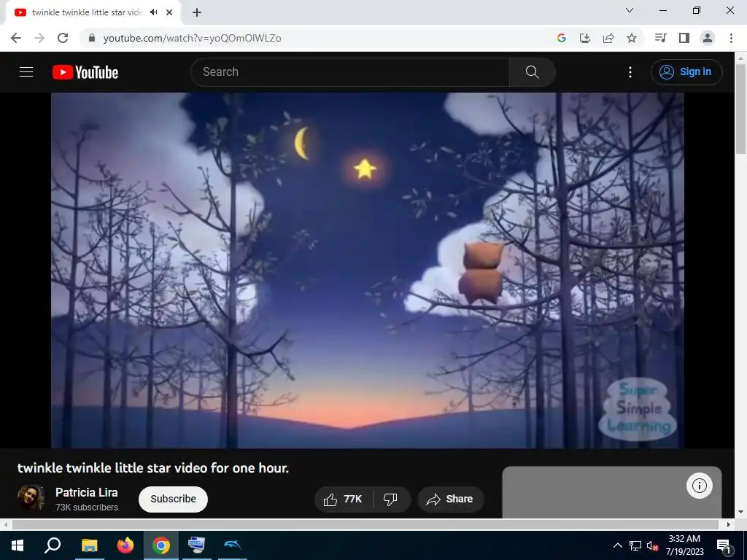Open the Share dialog
Screen dimensions: 747x560
coord(450,499)
